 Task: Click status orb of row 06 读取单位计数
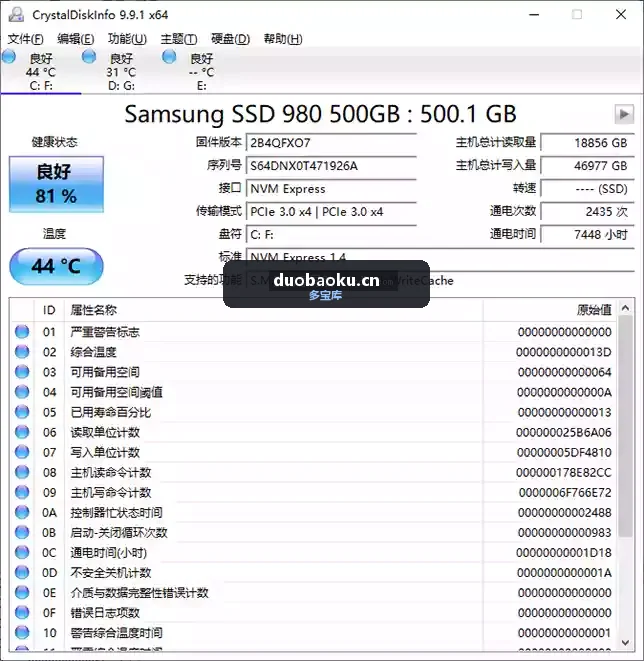pos(22,432)
